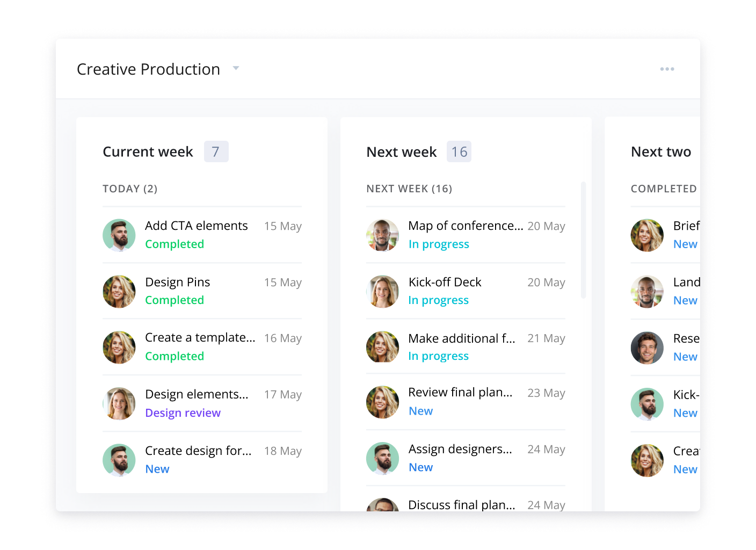
Task: Click 17 May date on Design elements task
Action: (282, 395)
